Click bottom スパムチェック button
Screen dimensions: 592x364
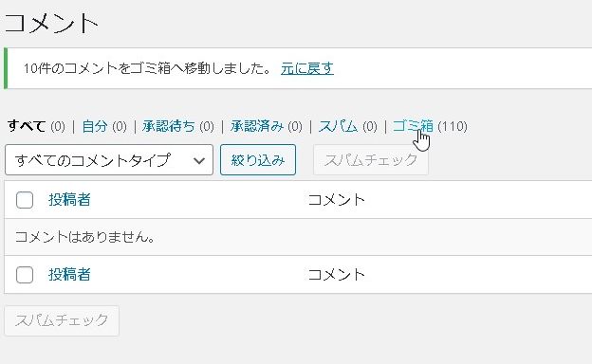[x=62, y=320]
